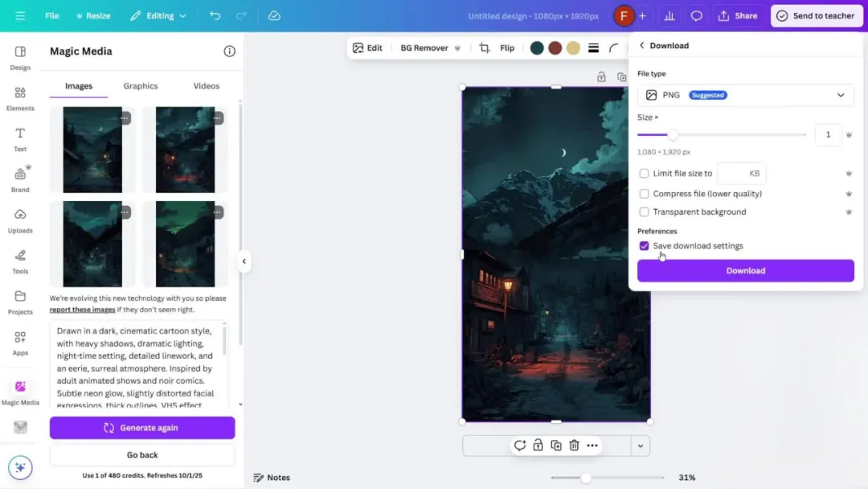This screenshot has width=868, height=489.
Task: Select the first generated image thumbnail
Action: [92, 150]
